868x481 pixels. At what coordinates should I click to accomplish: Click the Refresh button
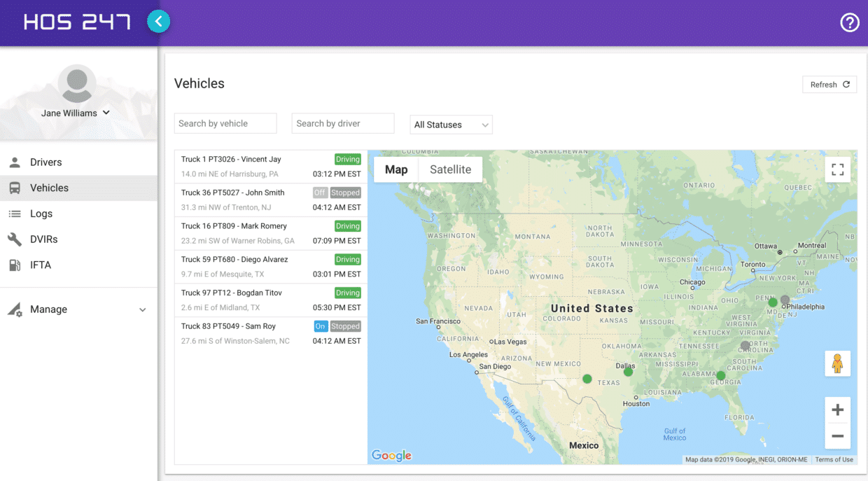tap(829, 84)
